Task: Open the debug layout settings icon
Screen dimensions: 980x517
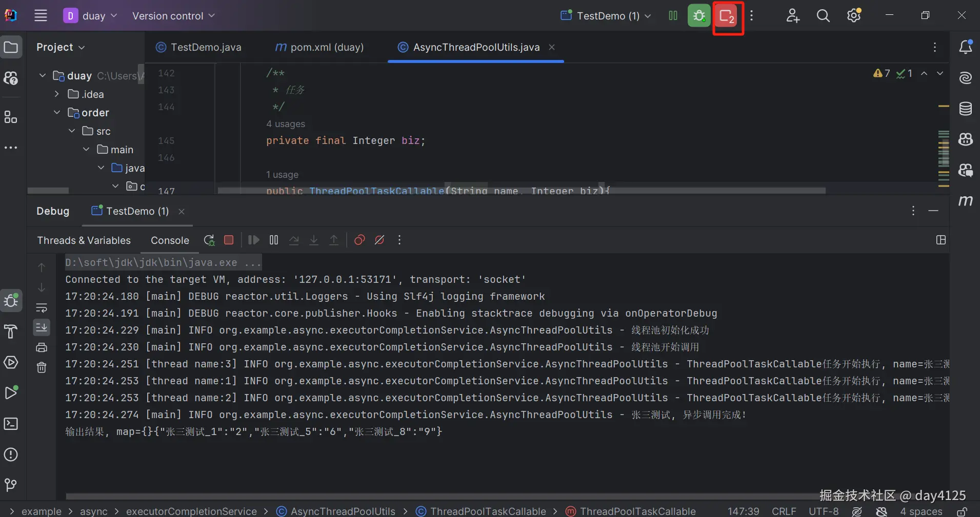Action: (941, 240)
